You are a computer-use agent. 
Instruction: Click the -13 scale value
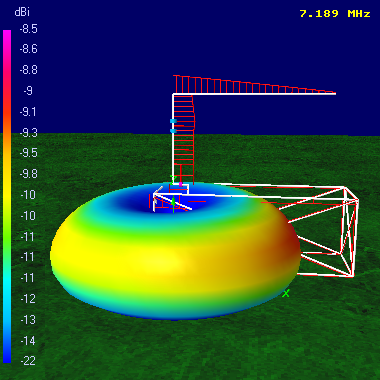point(28,319)
